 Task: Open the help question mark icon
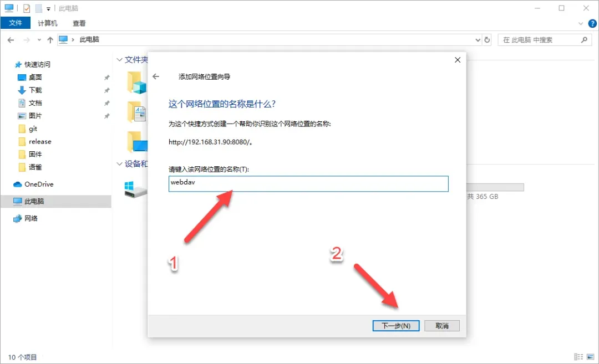[x=592, y=24]
